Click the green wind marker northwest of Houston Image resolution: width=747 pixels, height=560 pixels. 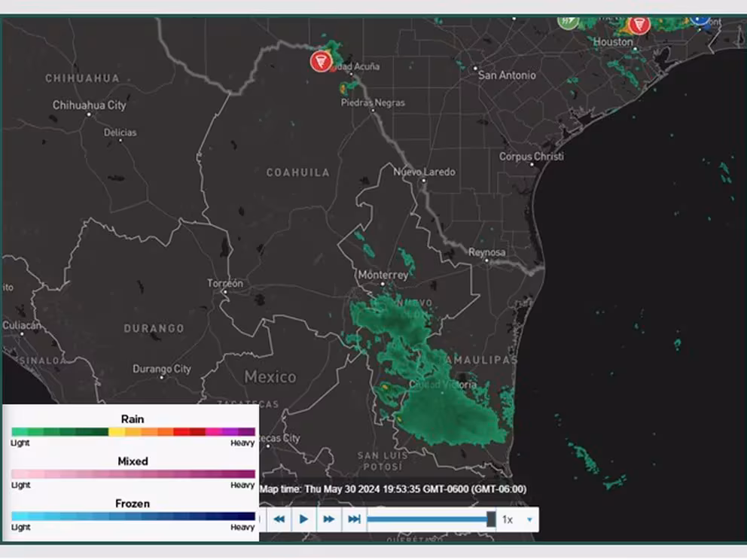(x=568, y=21)
